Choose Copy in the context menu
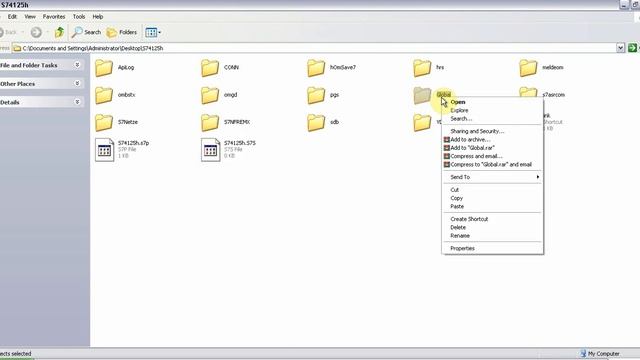 point(492,198)
